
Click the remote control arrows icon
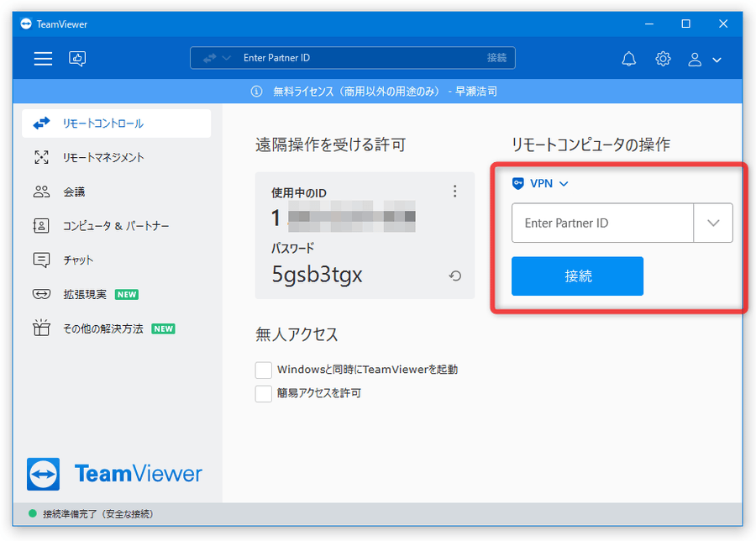(41, 123)
